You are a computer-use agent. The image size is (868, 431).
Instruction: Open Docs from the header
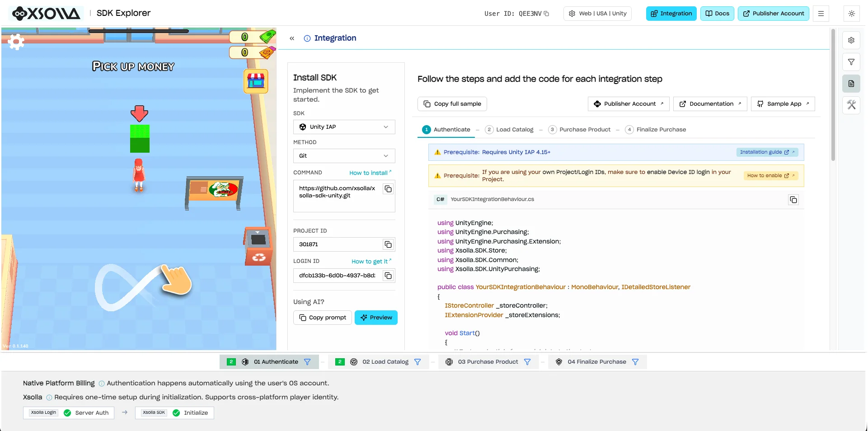[717, 14]
